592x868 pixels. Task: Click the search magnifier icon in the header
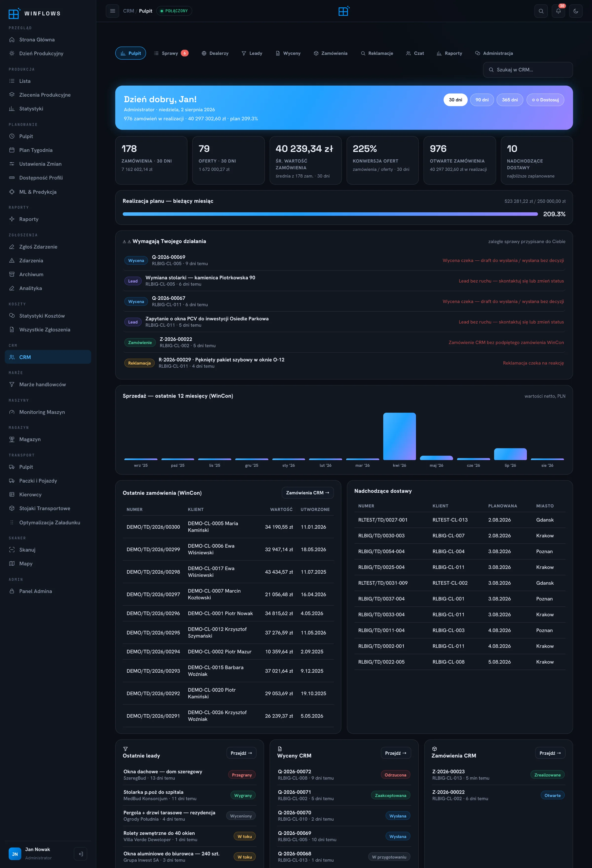coord(541,11)
